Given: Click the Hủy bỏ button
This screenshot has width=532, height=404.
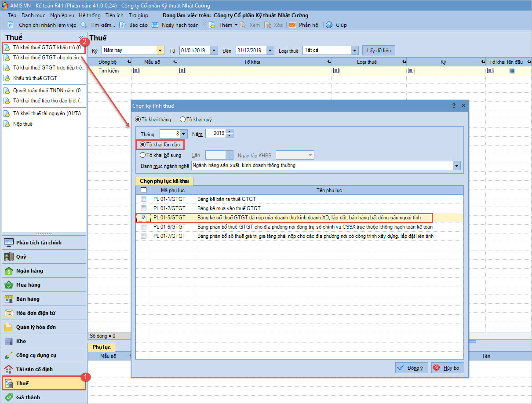Looking at the screenshot, I should 448,368.
